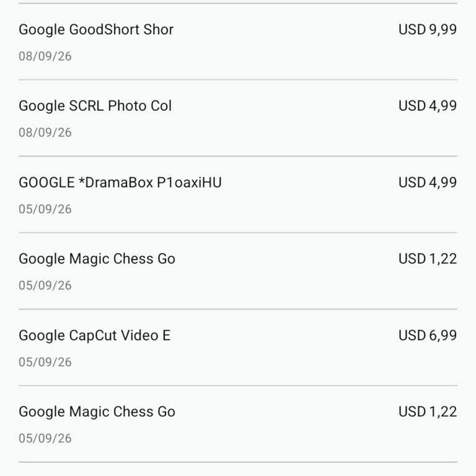
Task: Click the date under first Magic Chess Go
Action: (x=45, y=286)
